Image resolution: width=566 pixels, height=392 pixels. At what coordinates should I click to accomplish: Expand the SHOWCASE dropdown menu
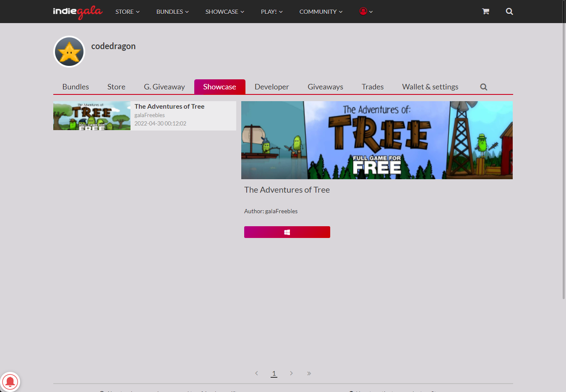[x=225, y=12]
